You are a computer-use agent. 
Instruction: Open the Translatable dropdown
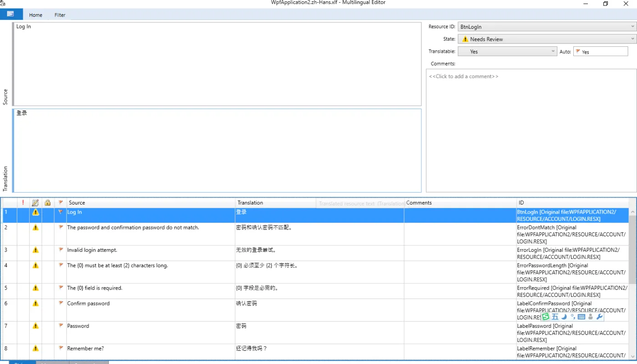(x=553, y=51)
